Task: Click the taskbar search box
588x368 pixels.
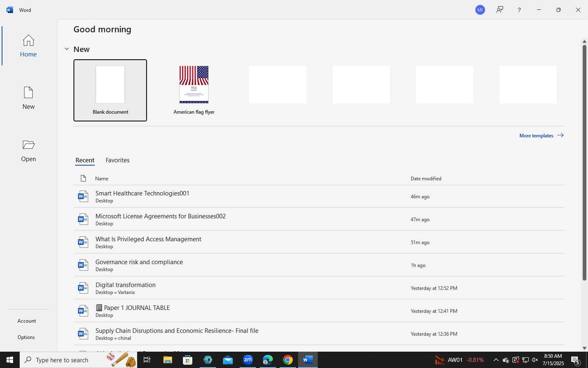Action: (78, 360)
